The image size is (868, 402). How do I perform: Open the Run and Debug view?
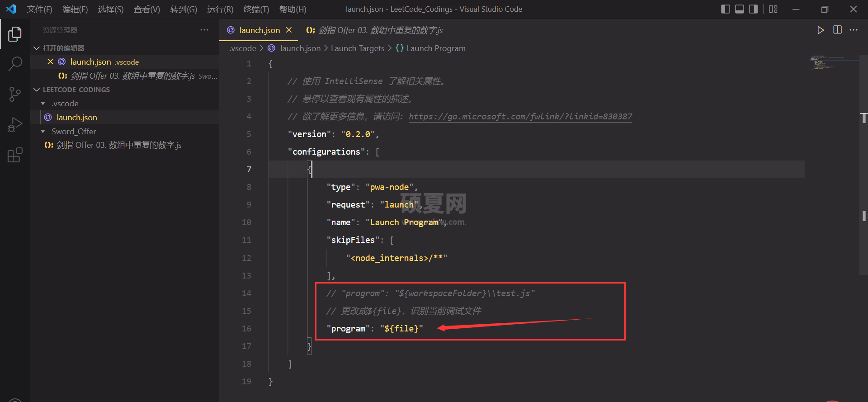tap(15, 125)
